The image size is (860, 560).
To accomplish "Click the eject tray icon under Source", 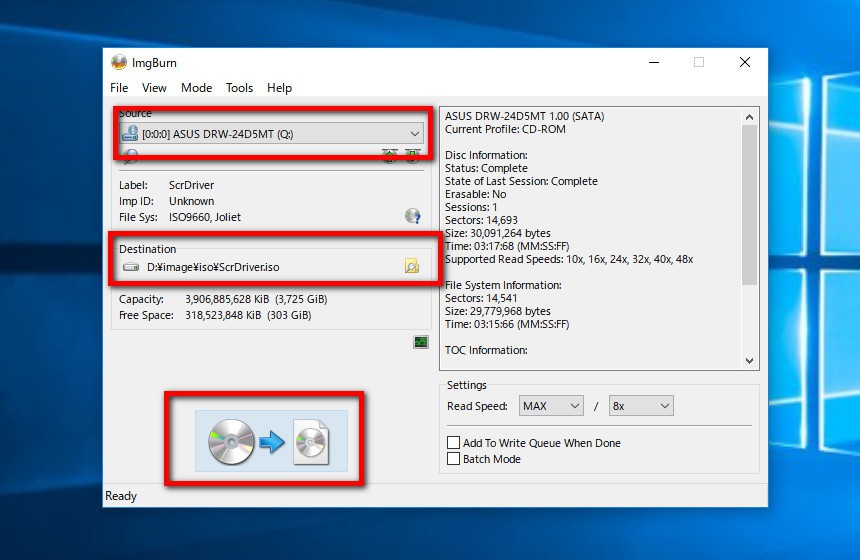I will click(x=389, y=156).
